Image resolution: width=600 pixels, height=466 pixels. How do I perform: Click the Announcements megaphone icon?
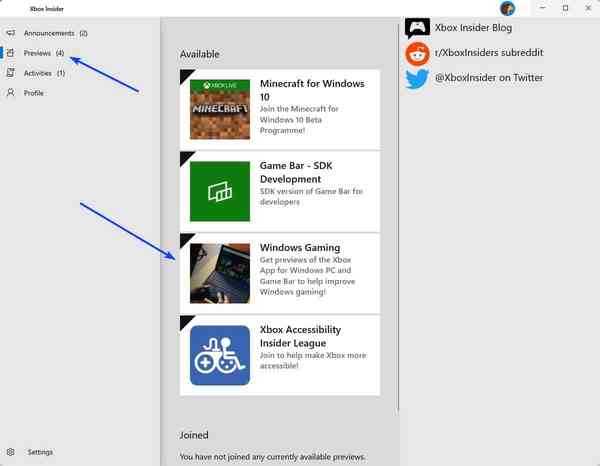point(11,33)
